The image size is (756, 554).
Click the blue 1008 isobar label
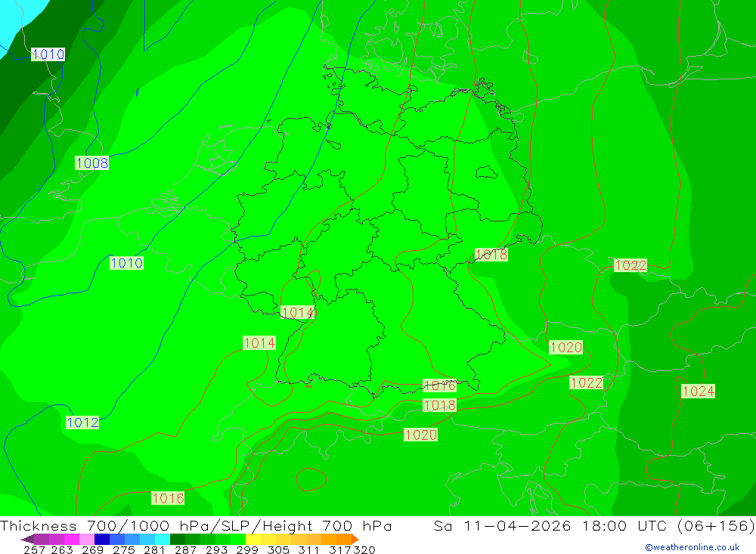91,163
